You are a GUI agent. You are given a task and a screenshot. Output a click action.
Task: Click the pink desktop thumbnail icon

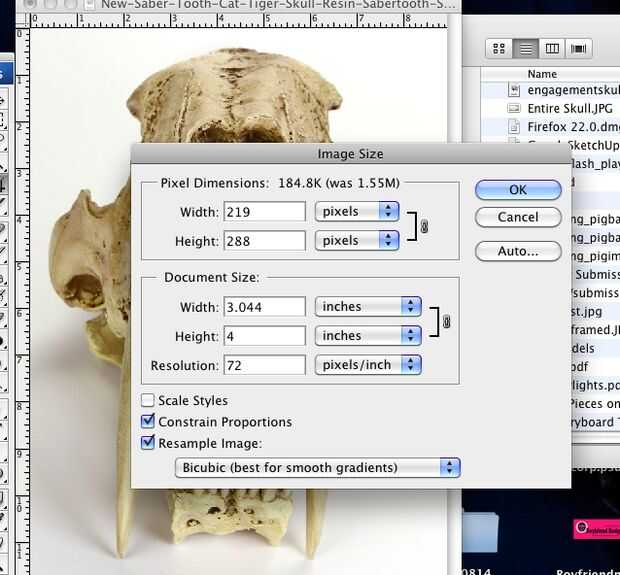click(597, 529)
